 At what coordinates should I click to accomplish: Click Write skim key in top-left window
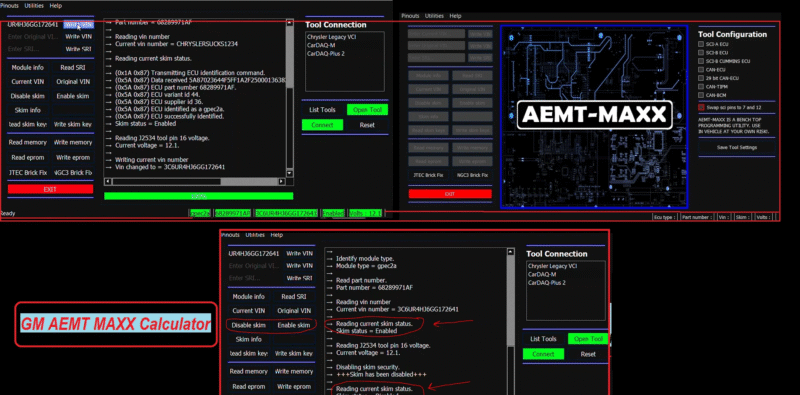73,125
